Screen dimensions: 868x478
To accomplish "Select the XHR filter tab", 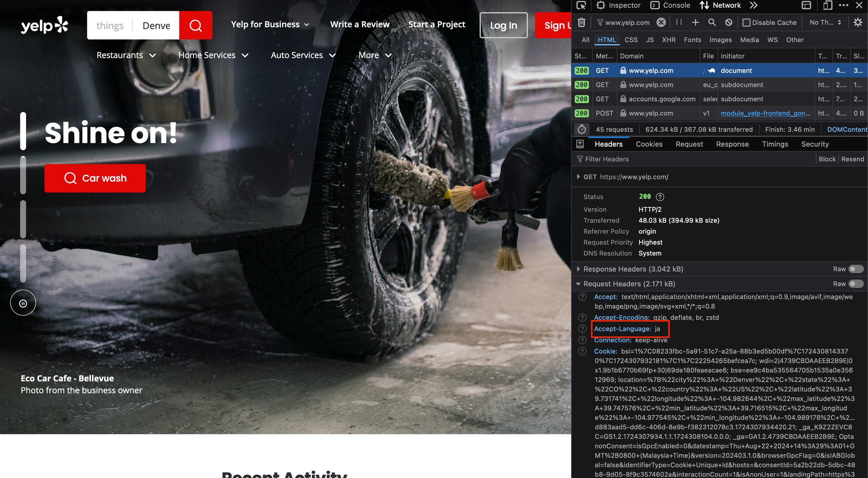I will pyautogui.click(x=668, y=40).
